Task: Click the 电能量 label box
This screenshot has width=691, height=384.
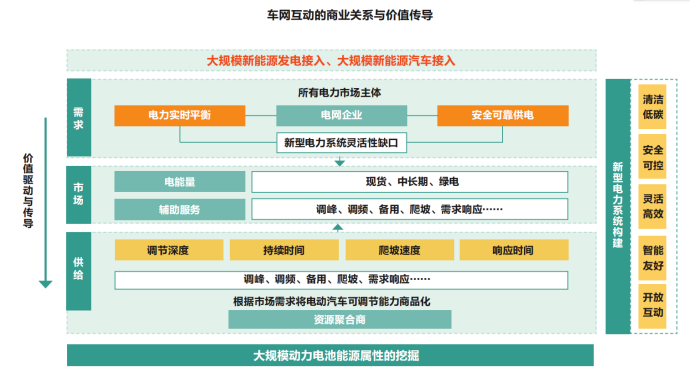Action: (180, 182)
